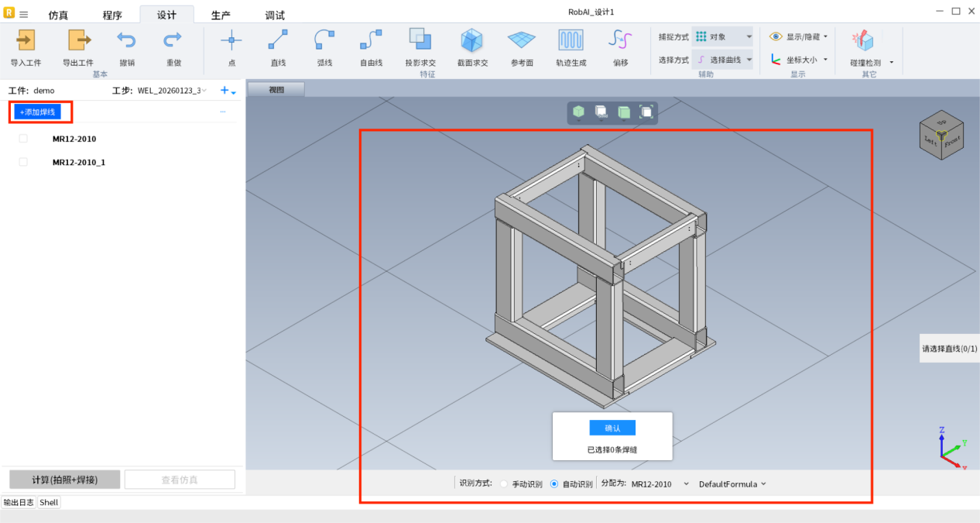Screen dimensions: 980x523
Task: Expand the DefaultFormula dropdown
Action: click(732, 484)
